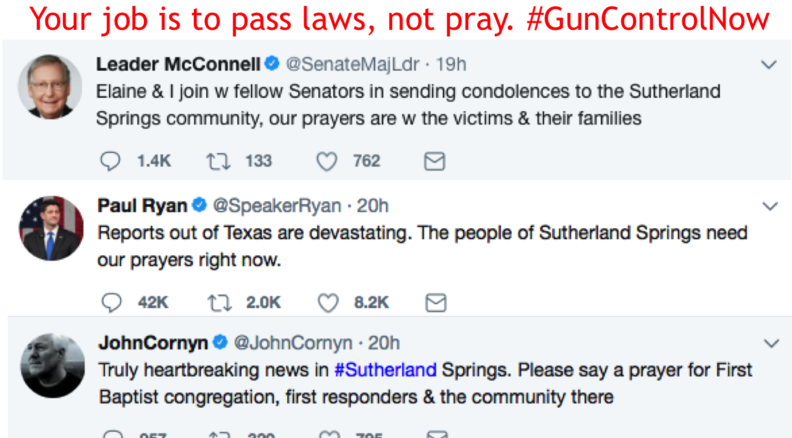This screenshot has width=792, height=438.
Task: Open the #Sutherland hashtag link
Action: click(385, 369)
